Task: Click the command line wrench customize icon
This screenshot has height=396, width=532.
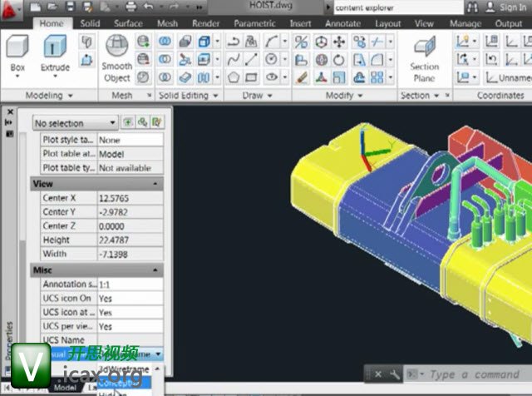Action: click(395, 374)
